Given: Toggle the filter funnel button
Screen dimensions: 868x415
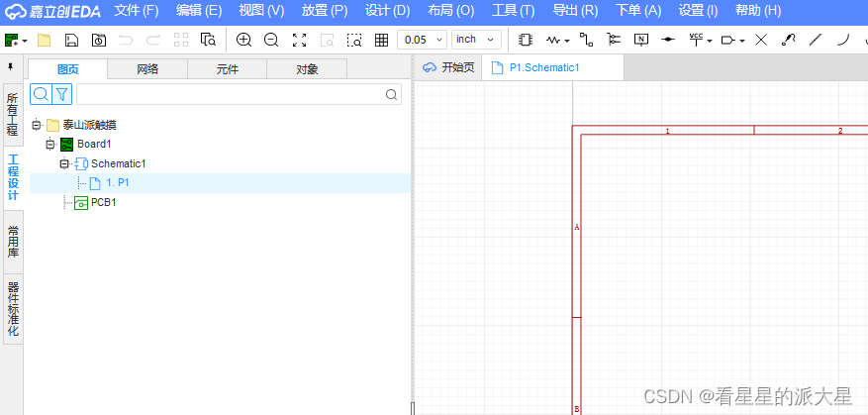Looking at the screenshot, I should (62, 94).
